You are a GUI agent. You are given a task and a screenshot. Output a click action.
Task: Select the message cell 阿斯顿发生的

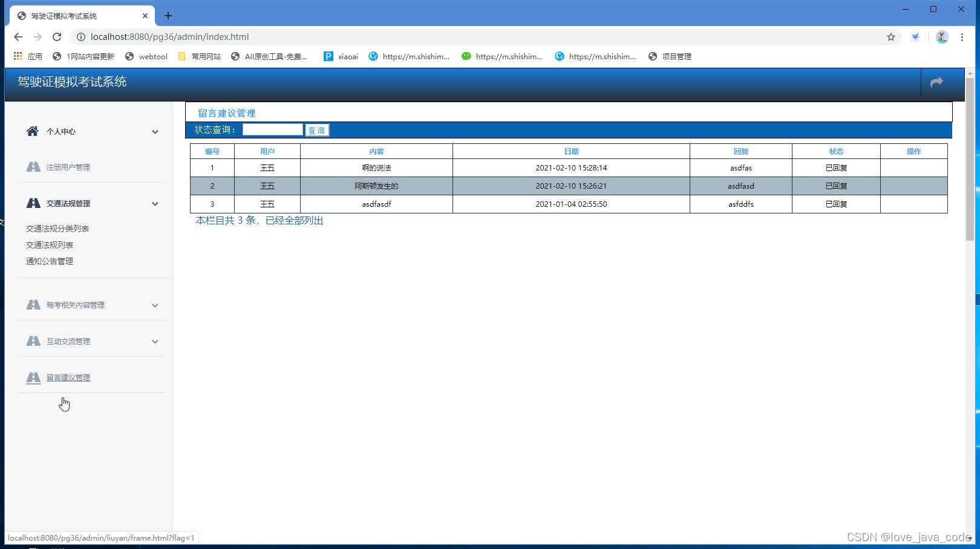(376, 186)
